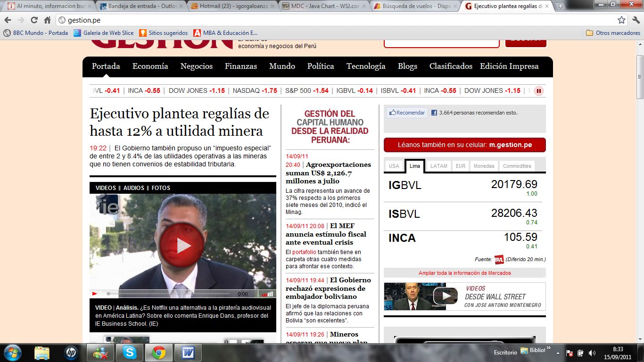The height and width of the screenshot is (362, 644).
Task: Show hidden system tray icons
Action: click(x=558, y=353)
